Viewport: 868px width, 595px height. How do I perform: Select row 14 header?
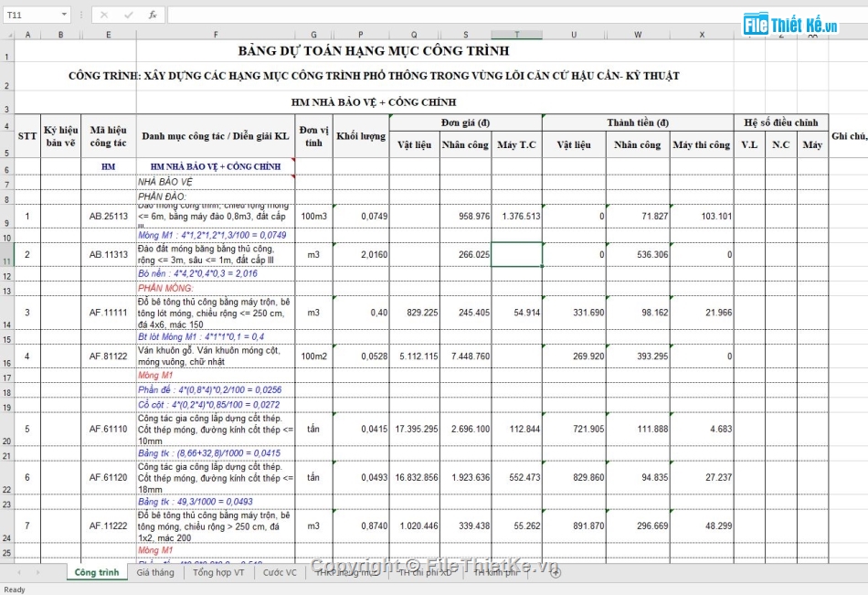[7, 313]
